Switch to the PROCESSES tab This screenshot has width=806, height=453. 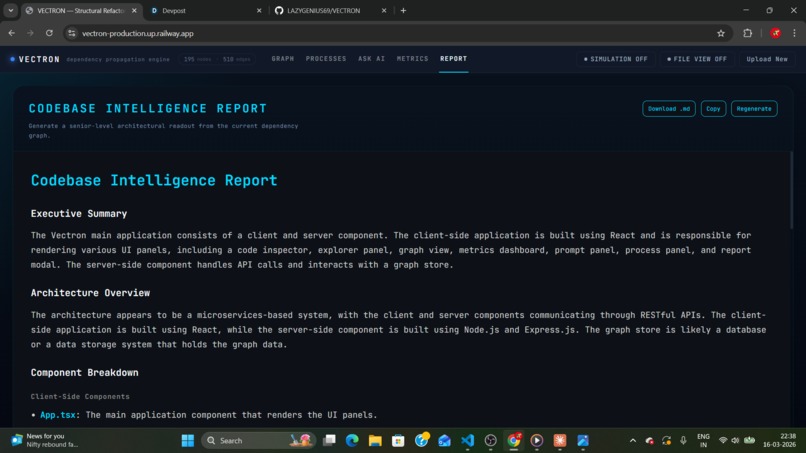(x=326, y=59)
